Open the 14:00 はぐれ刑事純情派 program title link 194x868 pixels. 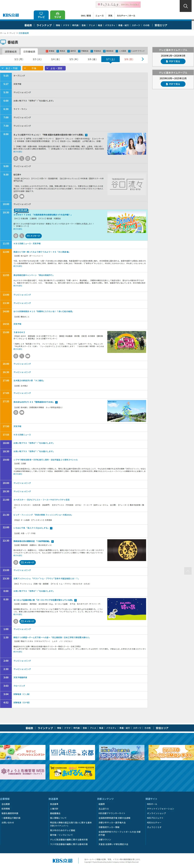[x=43, y=311]
